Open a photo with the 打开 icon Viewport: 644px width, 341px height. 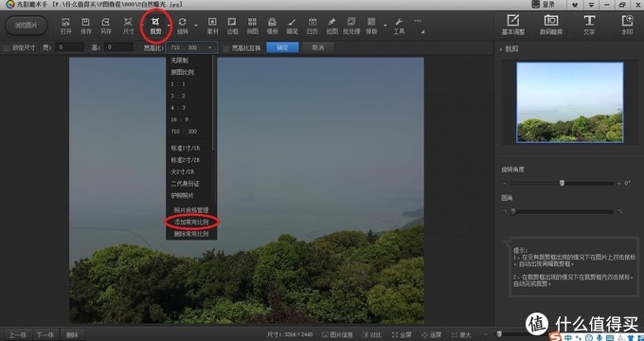(x=65, y=26)
